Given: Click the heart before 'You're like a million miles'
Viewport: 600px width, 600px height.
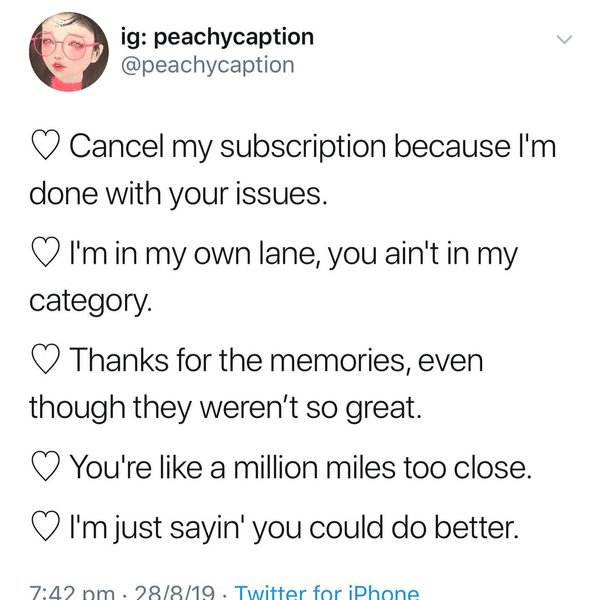Looking at the screenshot, I should point(44,466).
